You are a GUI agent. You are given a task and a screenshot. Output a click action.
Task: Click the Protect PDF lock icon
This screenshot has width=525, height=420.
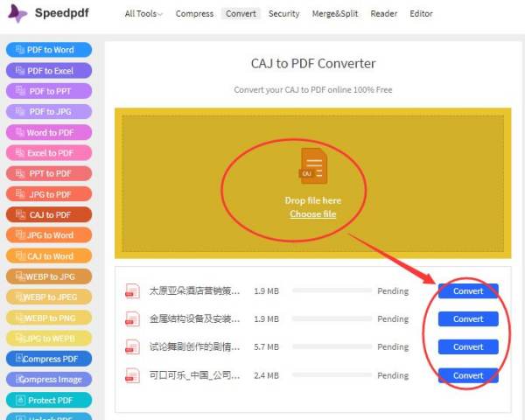click(20, 400)
